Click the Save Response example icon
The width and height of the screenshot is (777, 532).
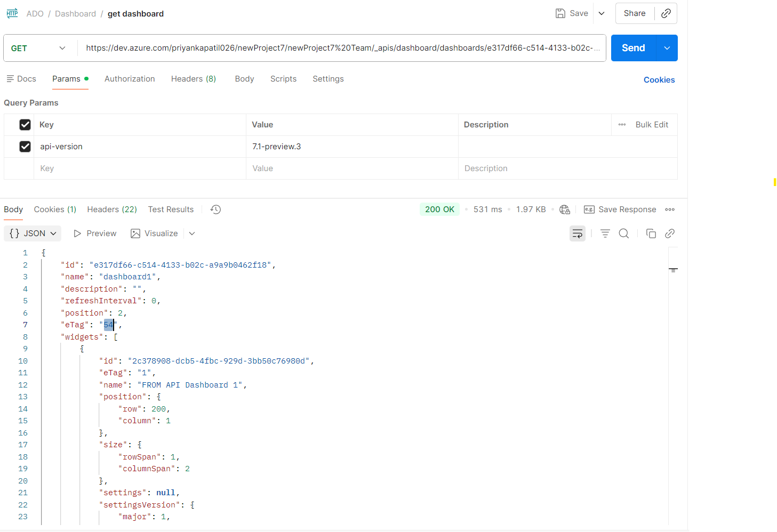(x=589, y=209)
